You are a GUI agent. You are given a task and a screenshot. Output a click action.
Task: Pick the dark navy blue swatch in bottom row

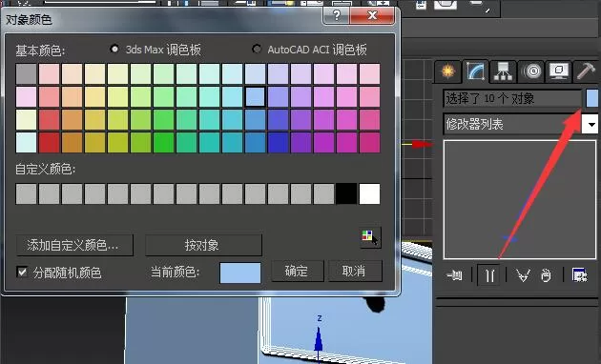278,142
